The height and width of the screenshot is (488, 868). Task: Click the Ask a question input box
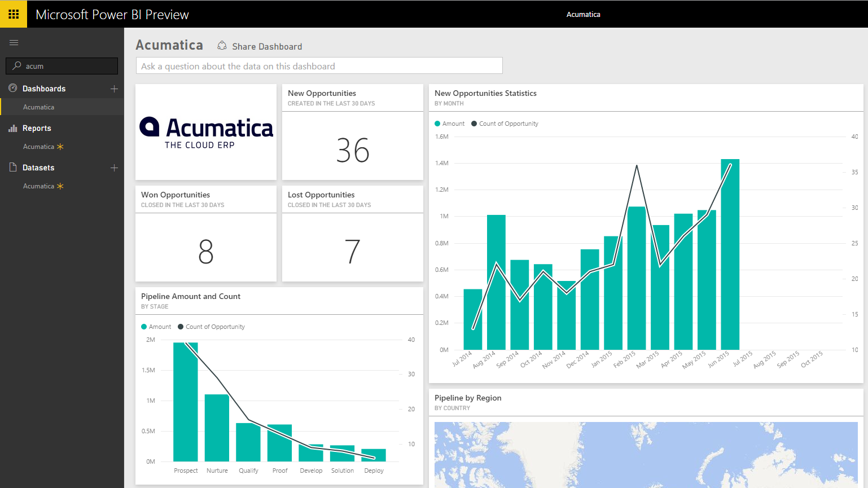319,65
